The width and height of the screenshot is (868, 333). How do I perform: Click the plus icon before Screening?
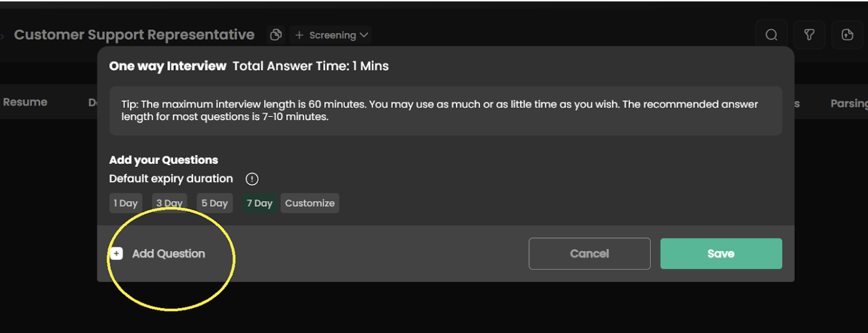(x=299, y=35)
